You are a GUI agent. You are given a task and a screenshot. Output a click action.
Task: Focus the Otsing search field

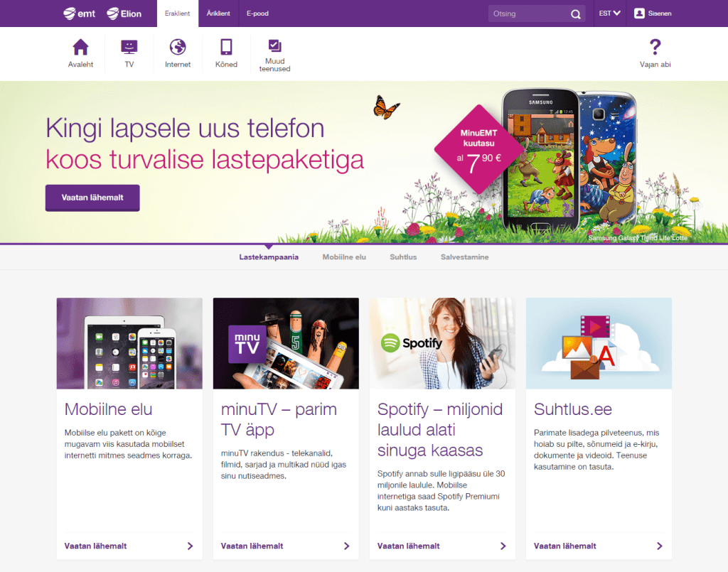pos(530,14)
